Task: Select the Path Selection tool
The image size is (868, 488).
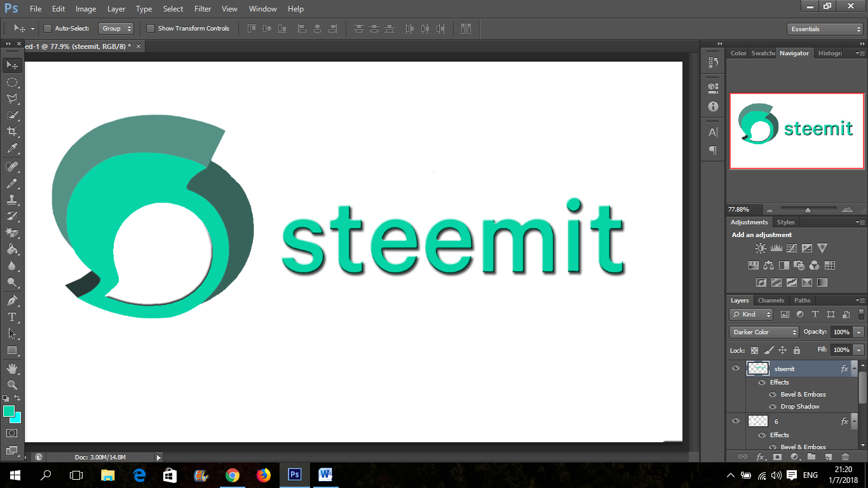Action: [x=12, y=333]
